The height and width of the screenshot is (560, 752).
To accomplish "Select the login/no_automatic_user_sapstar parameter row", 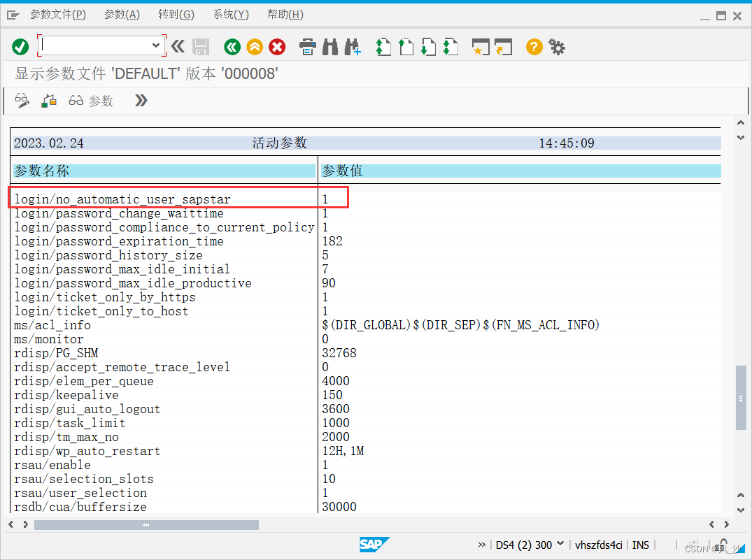I will coord(122,199).
